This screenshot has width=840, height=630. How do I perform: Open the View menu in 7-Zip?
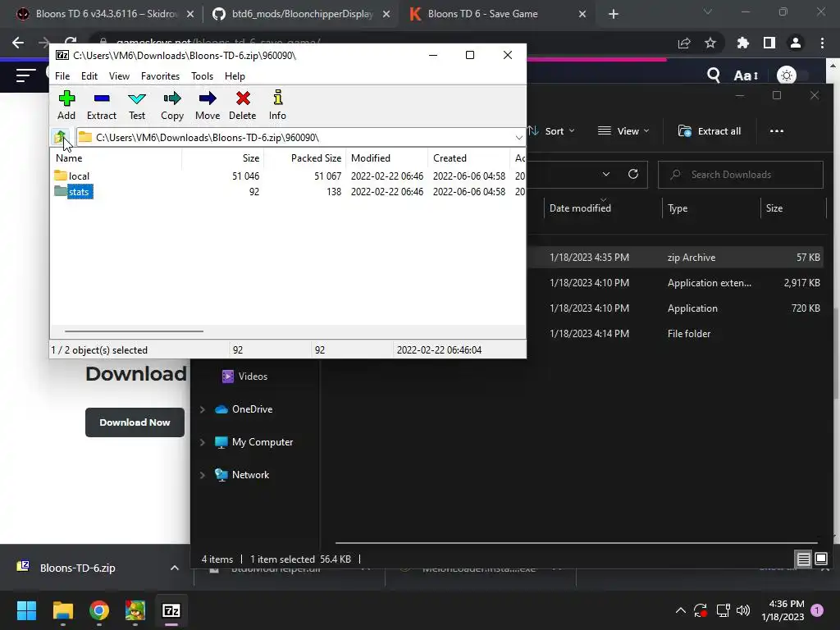pyautogui.click(x=119, y=76)
